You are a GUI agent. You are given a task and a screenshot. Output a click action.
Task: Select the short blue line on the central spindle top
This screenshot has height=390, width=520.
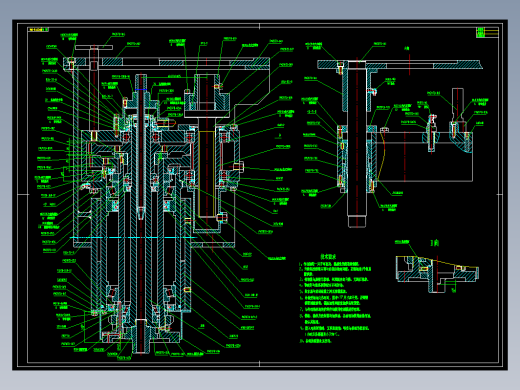141,89
